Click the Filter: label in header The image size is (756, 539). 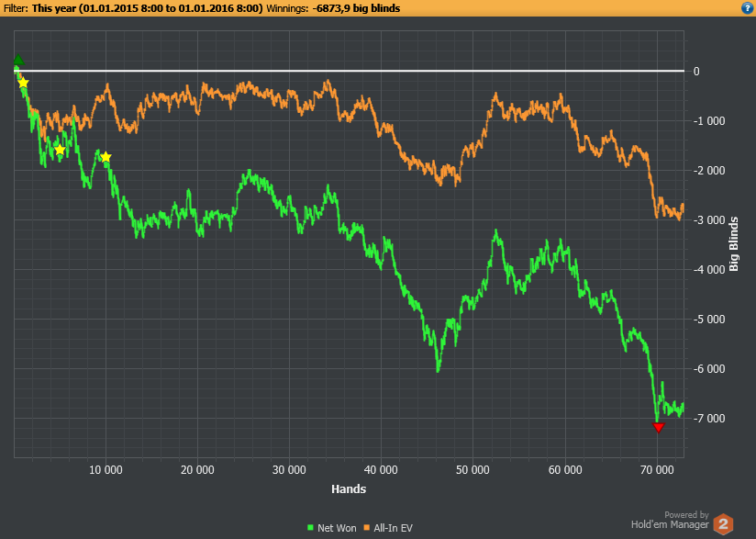[16, 8]
